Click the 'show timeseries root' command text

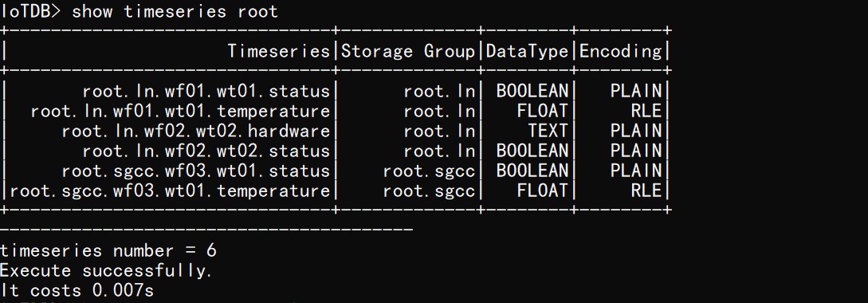(175, 11)
